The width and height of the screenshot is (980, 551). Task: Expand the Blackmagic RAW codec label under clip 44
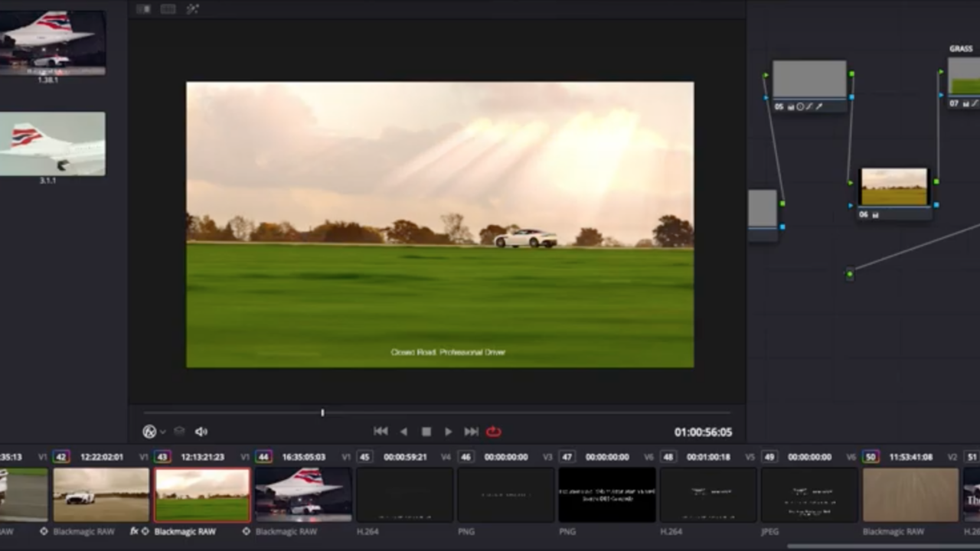point(286,531)
